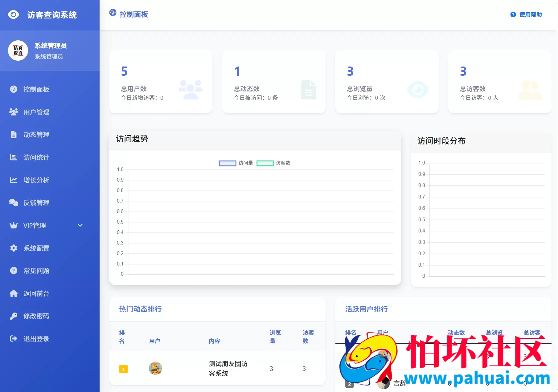Click the 修改密码 key icon
Viewport: 558px width, 392px height.
coord(14,316)
